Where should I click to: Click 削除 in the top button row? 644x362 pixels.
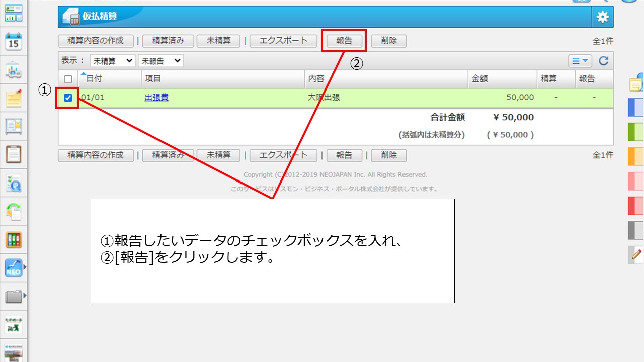click(388, 41)
